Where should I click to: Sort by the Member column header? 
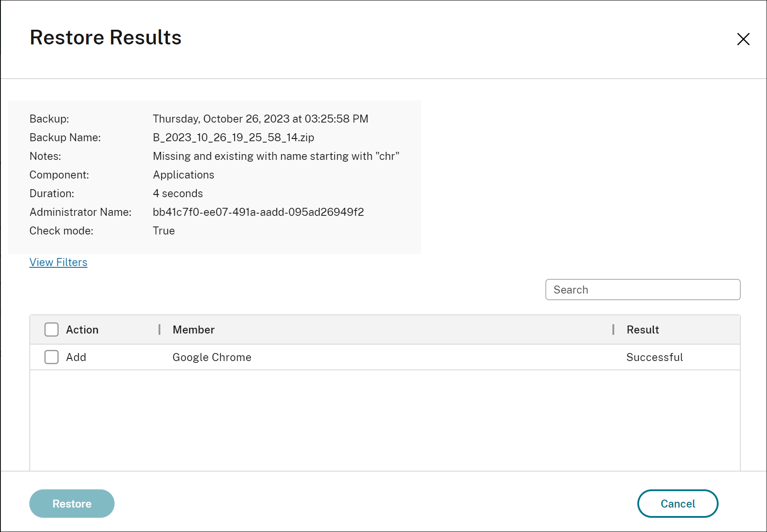click(x=194, y=330)
